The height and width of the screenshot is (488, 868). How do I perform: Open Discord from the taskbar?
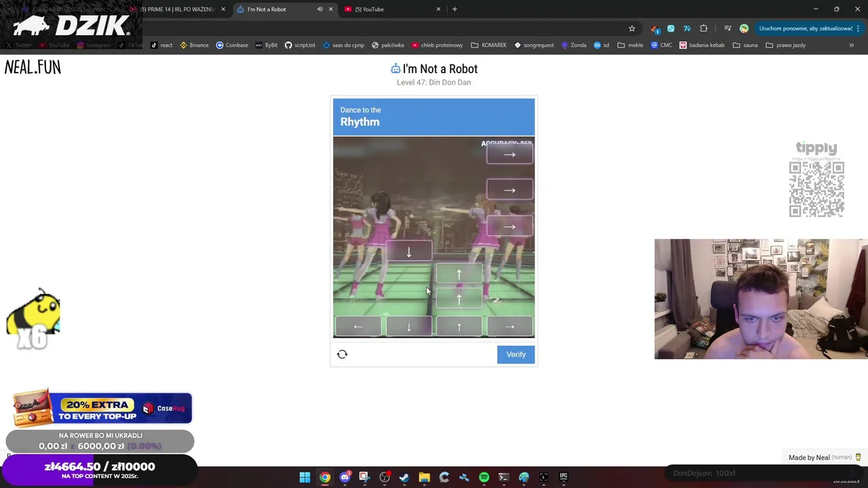(344, 477)
